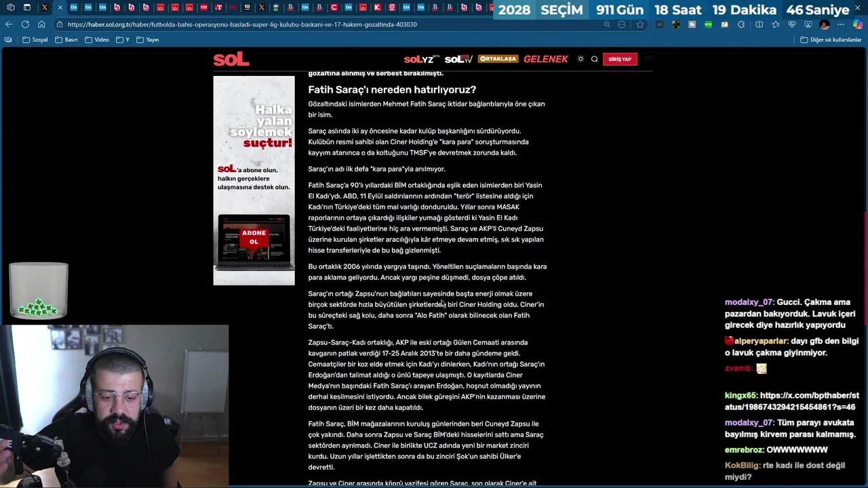Open the Workspaces icon in the tab bar

pos(10,7)
